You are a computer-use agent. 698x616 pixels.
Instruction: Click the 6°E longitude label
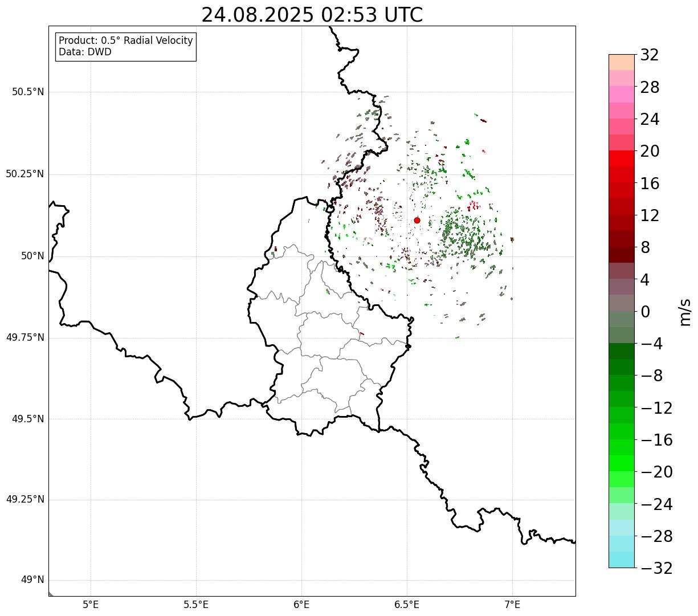click(x=301, y=605)
